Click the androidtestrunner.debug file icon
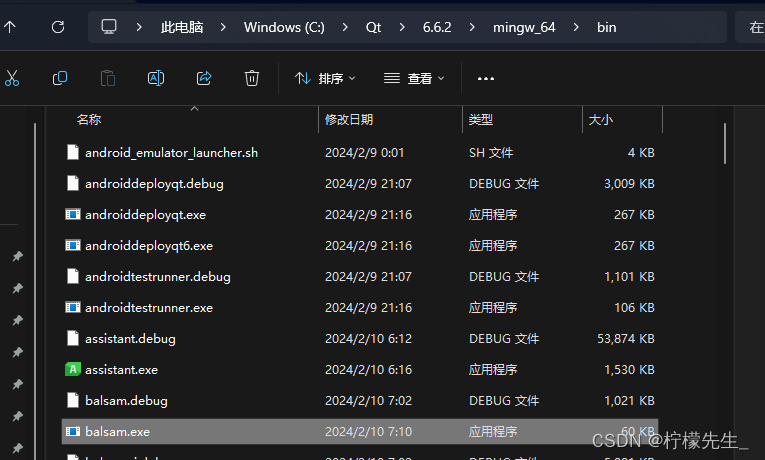765x460 pixels. pos(73,276)
